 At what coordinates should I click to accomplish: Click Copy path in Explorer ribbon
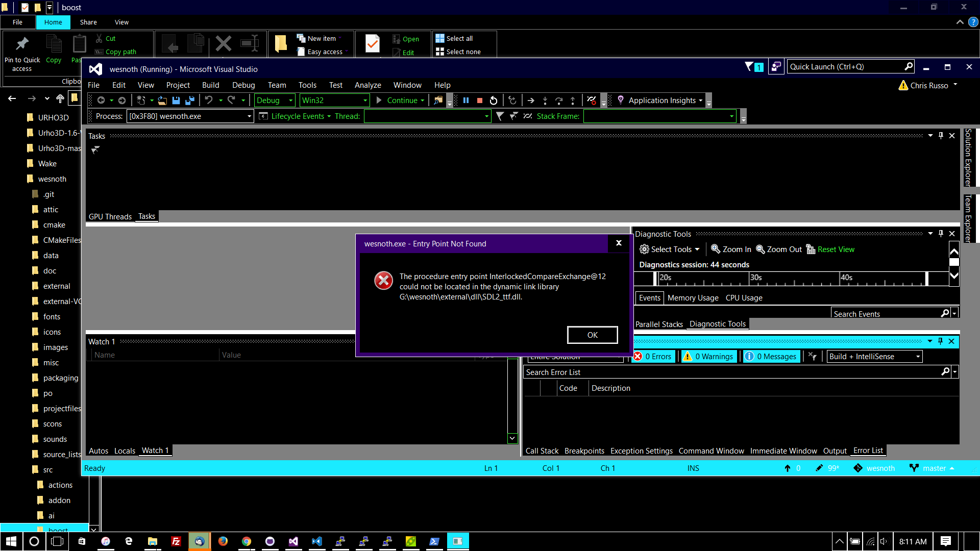pyautogui.click(x=115, y=52)
